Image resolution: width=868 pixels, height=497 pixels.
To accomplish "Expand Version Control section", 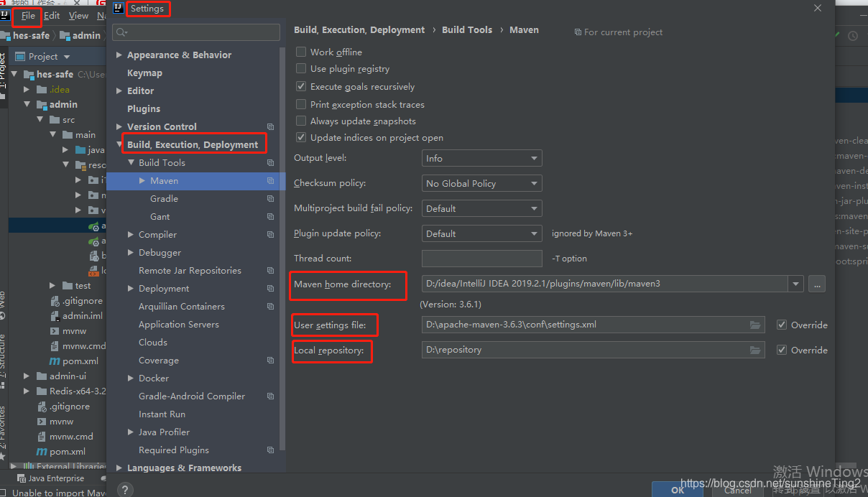I will coord(119,126).
